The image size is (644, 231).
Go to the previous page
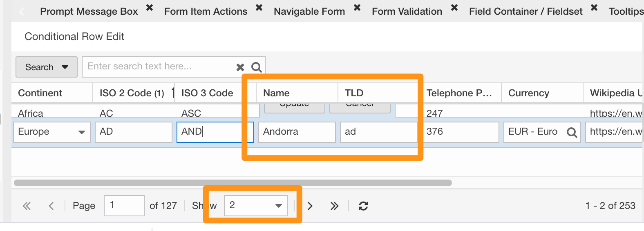click(51, 206)
